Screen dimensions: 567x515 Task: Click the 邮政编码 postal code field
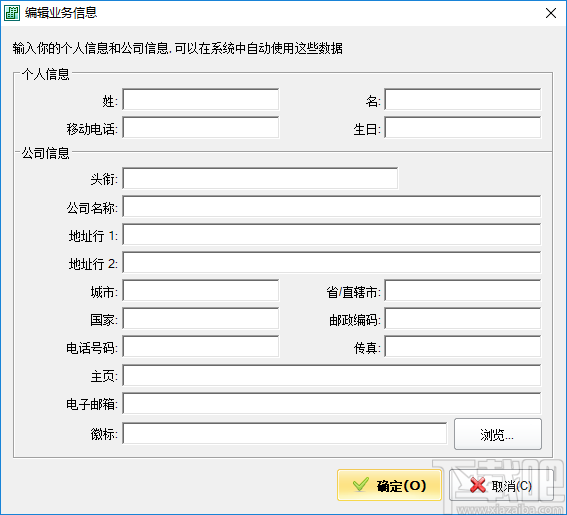462,319
